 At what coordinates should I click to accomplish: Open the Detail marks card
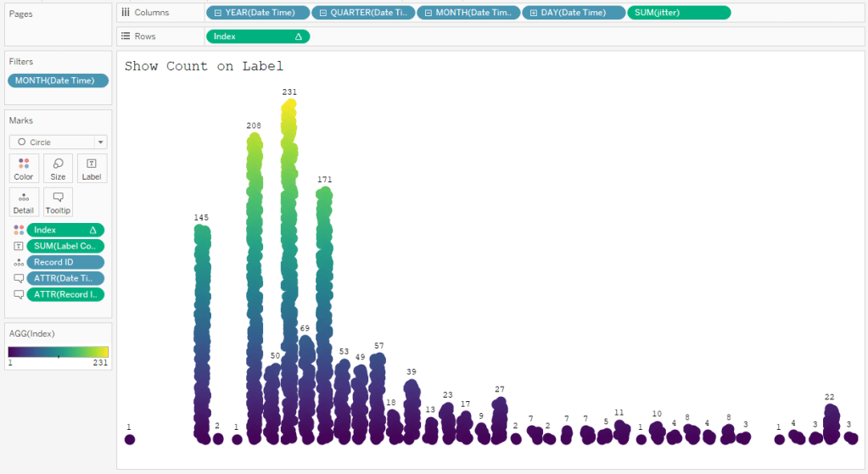click(24, 202)
